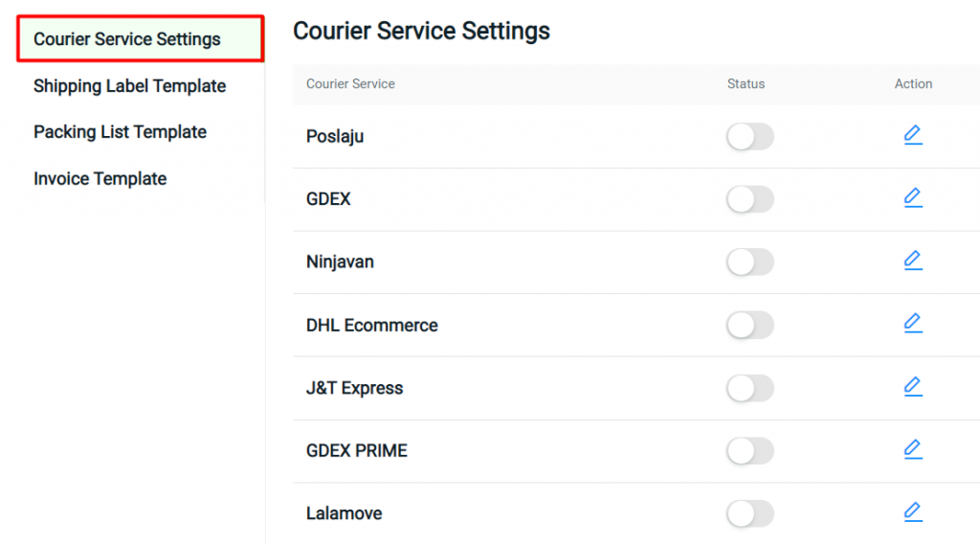Go to Packing List Template
Viewport: 980px width, 544px height.
click(120, 132)
